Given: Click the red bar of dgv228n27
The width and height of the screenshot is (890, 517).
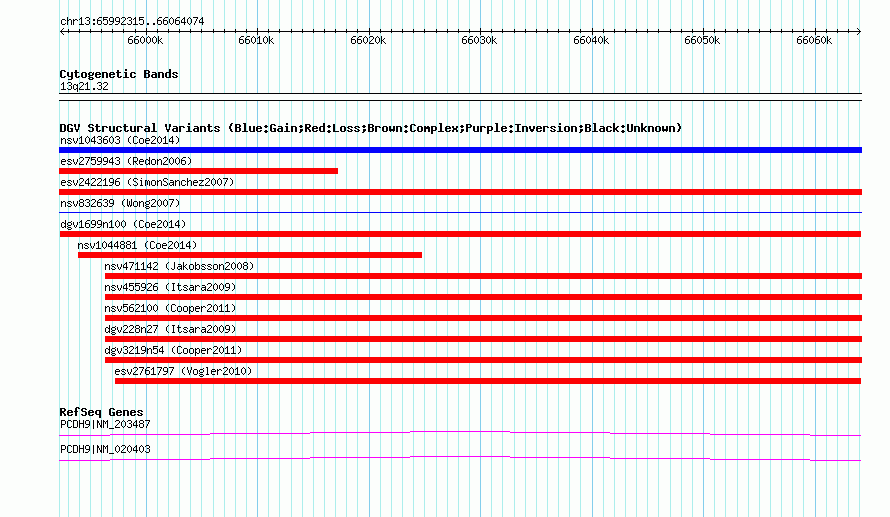Looking at the screenshot, I should pyautogui.click(x=484, y=339).
